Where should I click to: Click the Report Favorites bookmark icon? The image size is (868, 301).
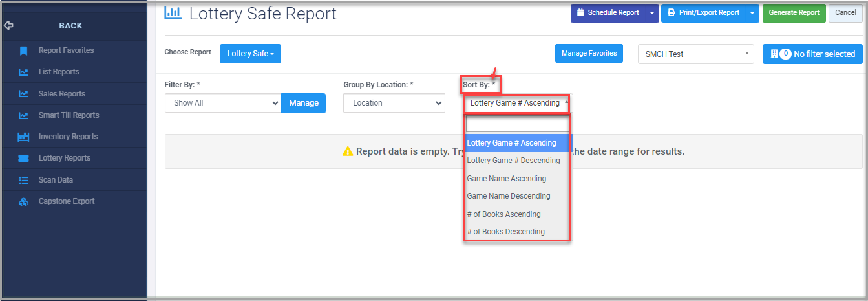pyautogui.click(x=23, y=50)
